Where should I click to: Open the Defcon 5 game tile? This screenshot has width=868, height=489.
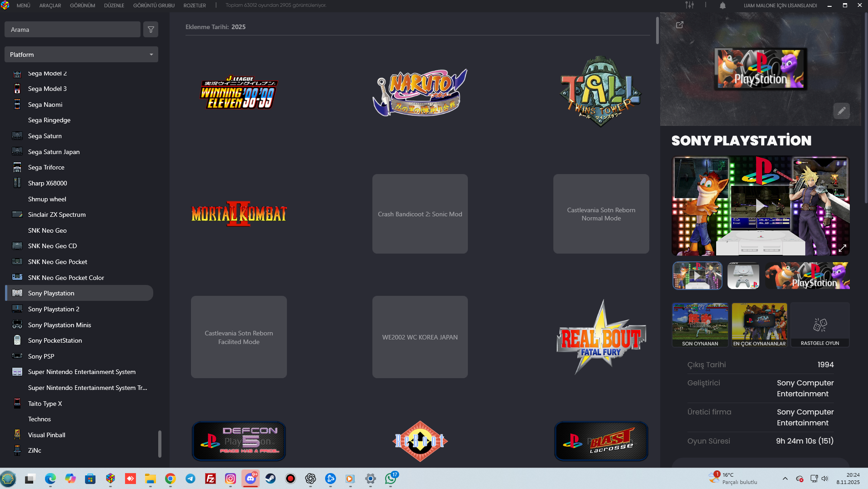239,441
